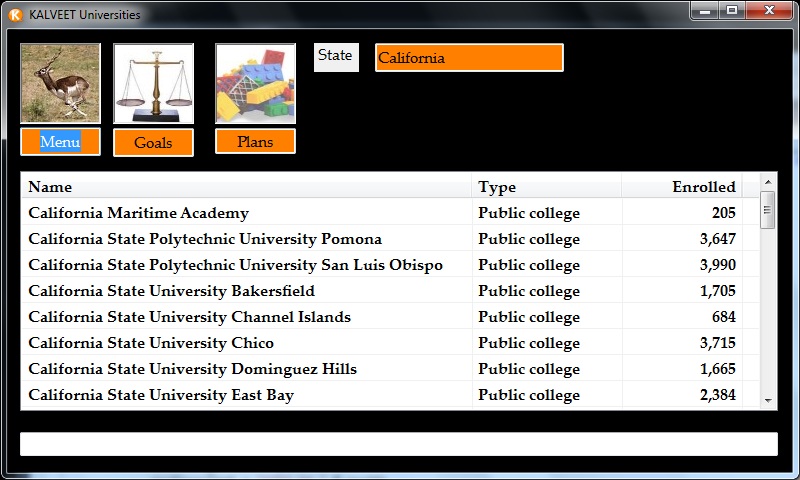Click the KALVEET app icon in title bar
The height and width of the screenshot is (480, 800).
[x=15, y=15]
